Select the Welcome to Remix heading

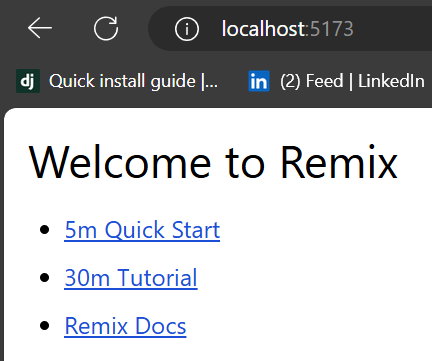pos(213,163)
